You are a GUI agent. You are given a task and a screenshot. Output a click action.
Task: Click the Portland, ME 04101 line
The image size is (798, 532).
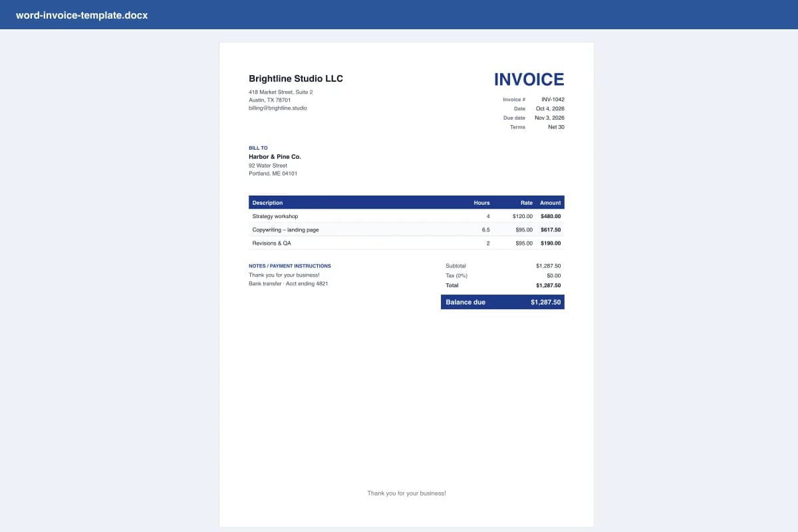(273, 174)
